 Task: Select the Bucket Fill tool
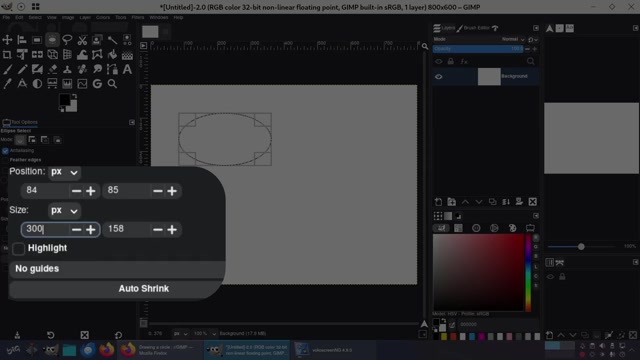pyautogui.click(x=112, y=54)
